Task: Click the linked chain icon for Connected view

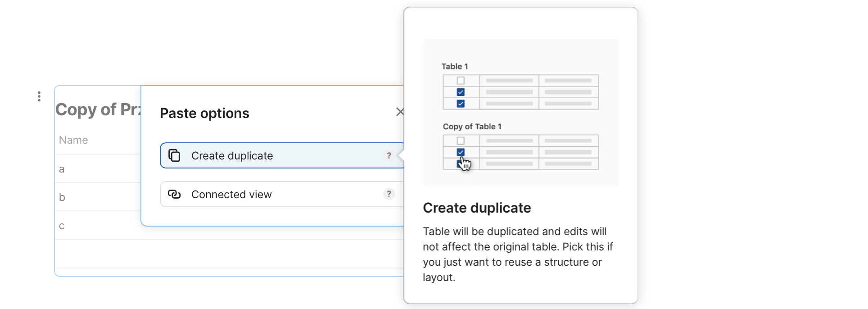Action: [x=174, y=194]
